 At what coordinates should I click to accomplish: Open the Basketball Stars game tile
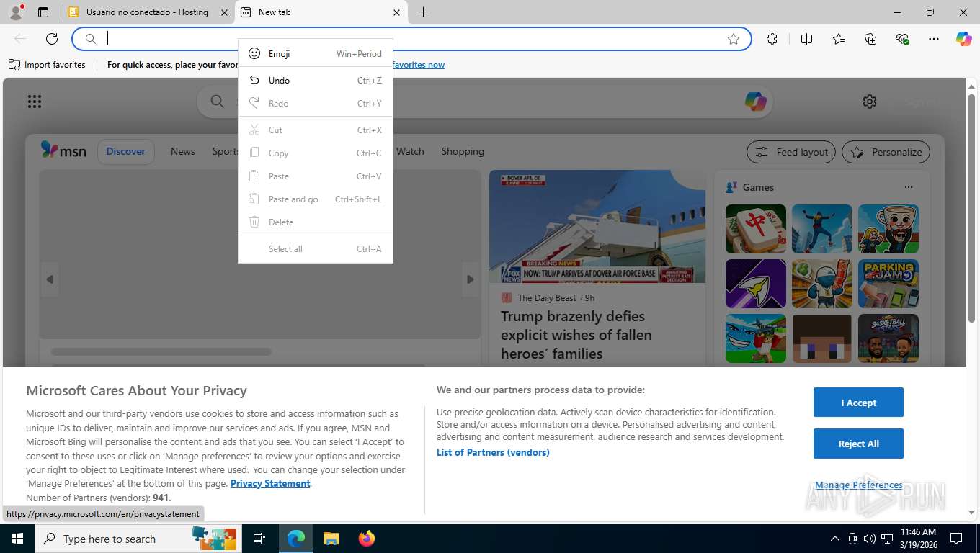pyautogui.click(x=888, y=338)
